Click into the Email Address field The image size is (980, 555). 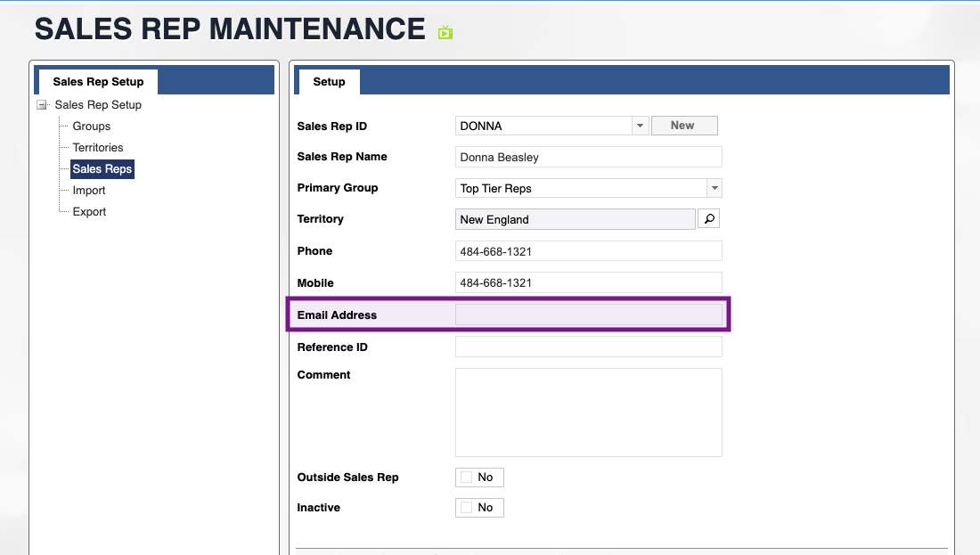click(588, 314)
